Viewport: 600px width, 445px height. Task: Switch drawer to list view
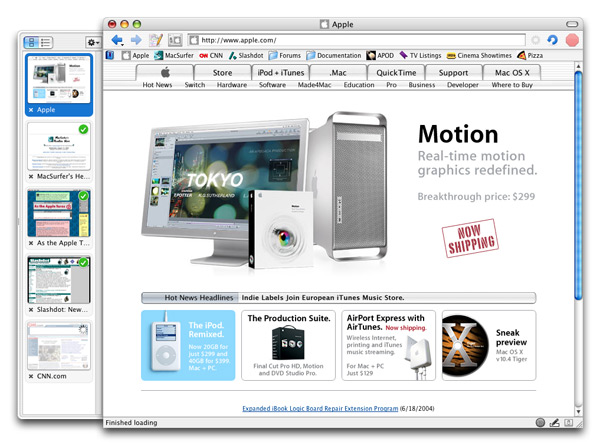[46, 42]
